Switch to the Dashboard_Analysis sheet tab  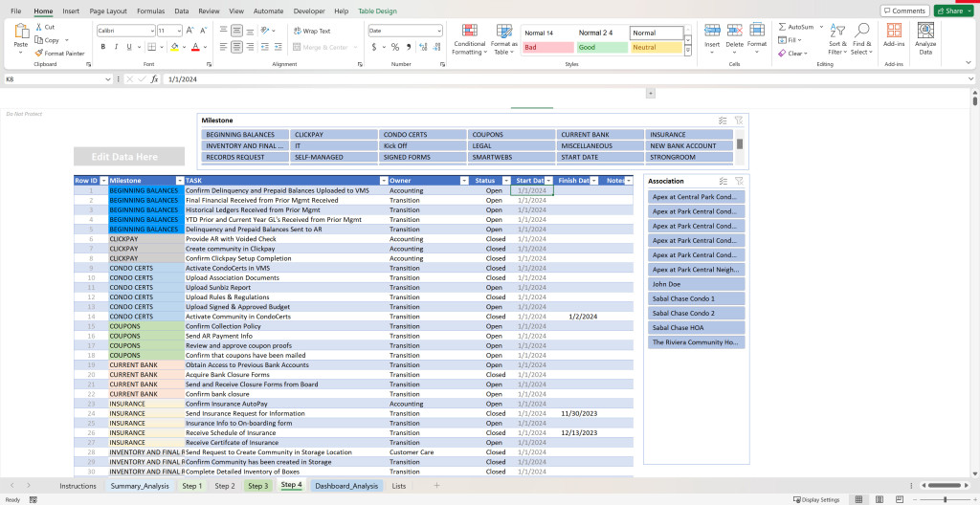pyautogui.click(x=346, y=486)
